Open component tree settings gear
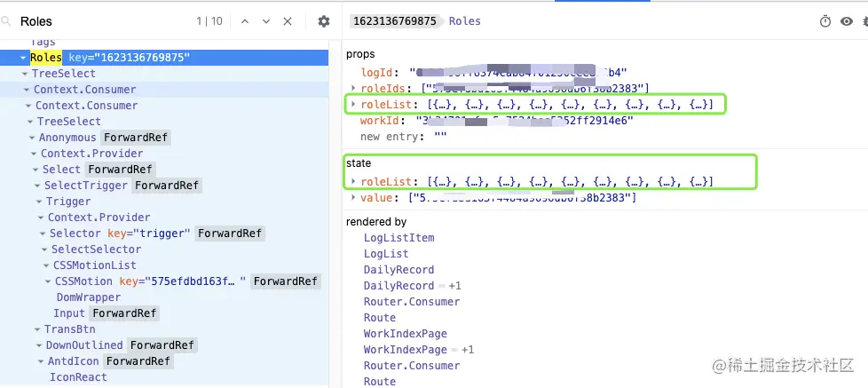Image resolution: width=868 pixels, height=388 pixels. pos(324,21)
